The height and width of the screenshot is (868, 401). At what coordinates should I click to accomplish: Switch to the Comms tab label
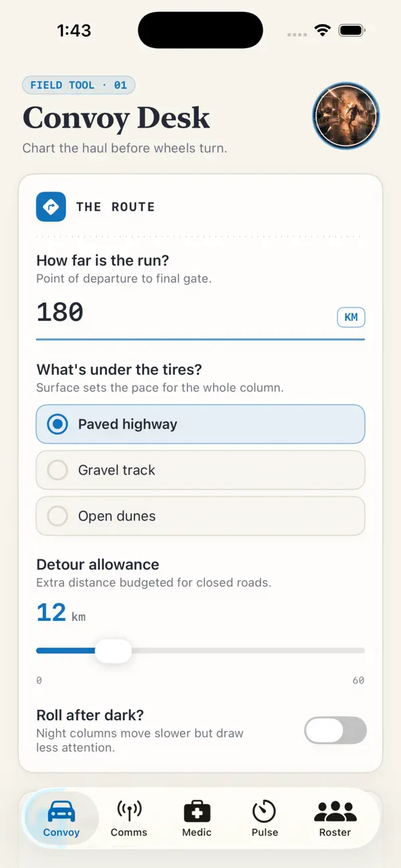129,833
